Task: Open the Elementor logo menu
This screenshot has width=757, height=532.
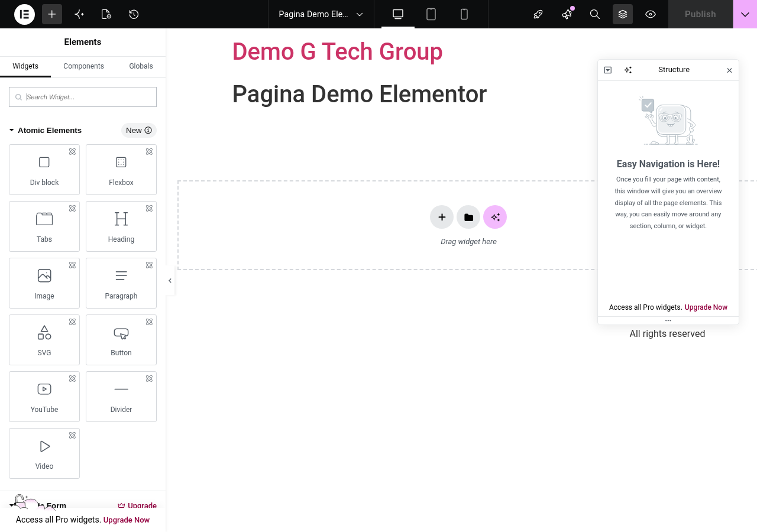Action: pyautogui.click(x=24, y=14)
